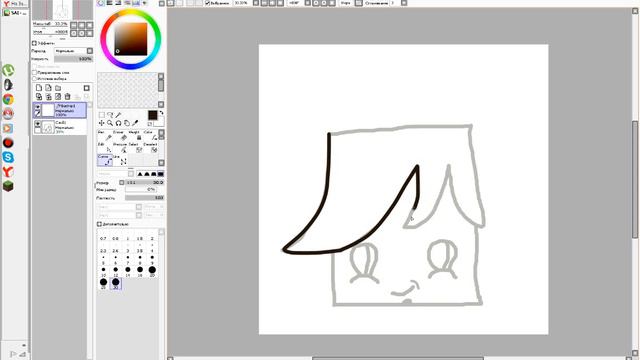Image resolution: width=640 pixels, height=360 pixels.
Task: Switch to SAI window in taskbar
Action: coord(14,13)
